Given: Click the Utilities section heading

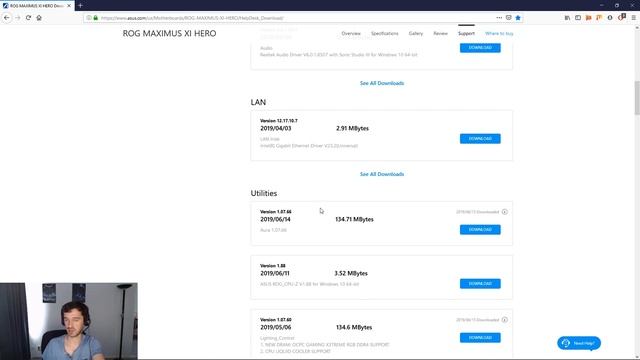Looking at the screenshot, I should pos(264,193).
